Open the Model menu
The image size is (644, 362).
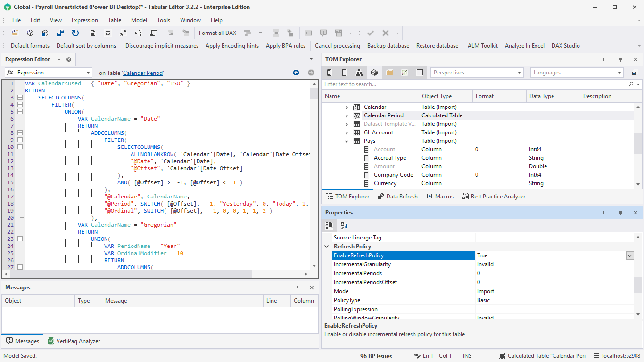139,20
